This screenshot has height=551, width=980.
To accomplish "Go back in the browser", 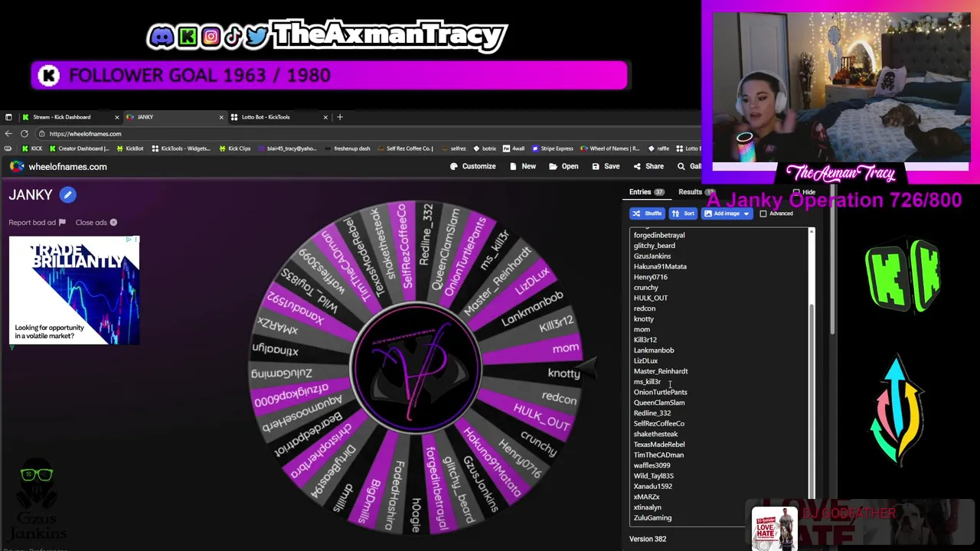I will point(8,134).
